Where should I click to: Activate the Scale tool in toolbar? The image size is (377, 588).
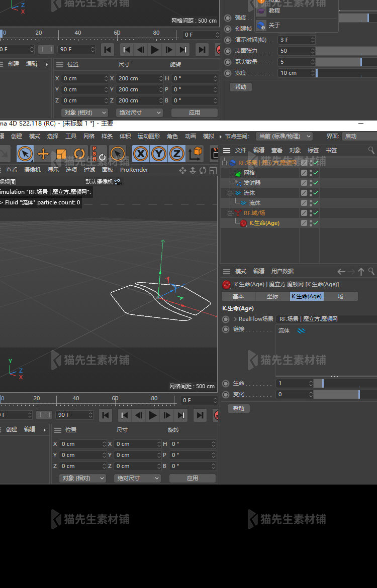61,154
